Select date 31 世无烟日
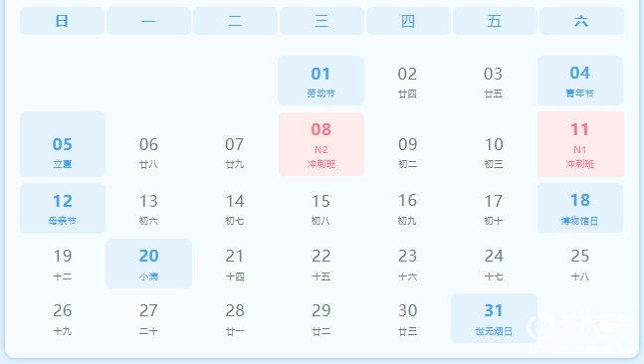 tap(494, 318)
